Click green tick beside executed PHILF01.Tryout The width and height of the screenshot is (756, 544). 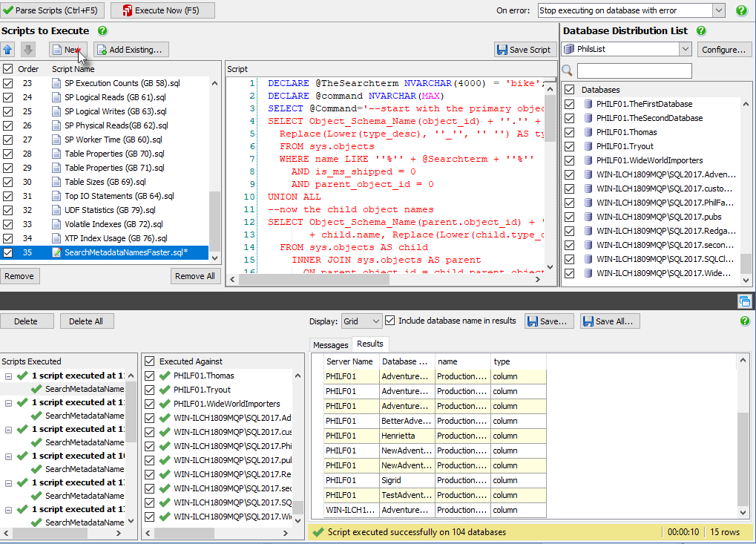click(165, 390)
